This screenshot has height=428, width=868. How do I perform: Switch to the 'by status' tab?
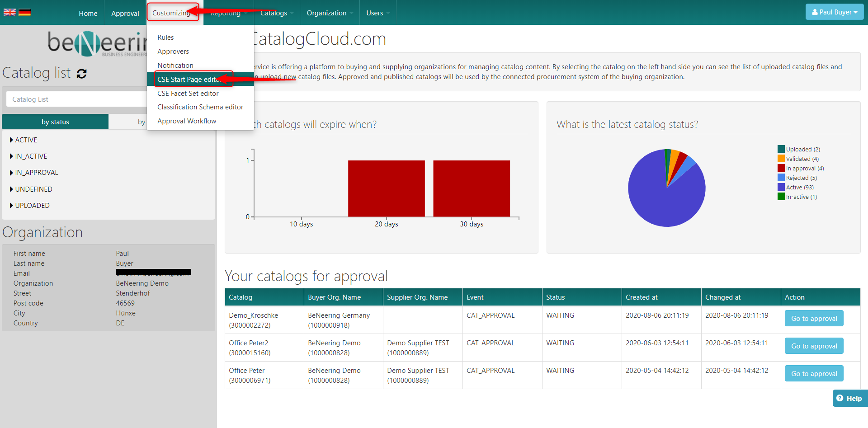(55, 122)
